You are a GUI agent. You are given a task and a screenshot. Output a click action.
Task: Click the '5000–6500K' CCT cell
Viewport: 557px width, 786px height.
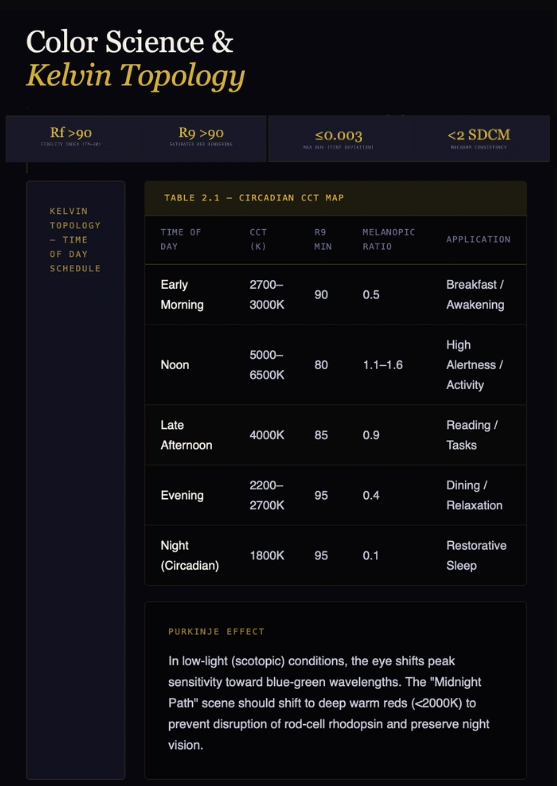point(267,365)
